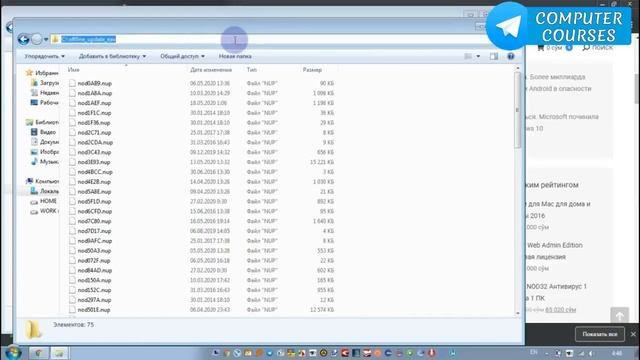The width and height of the screenshot is (640, 360).
Task: Switch to Chrome on the taskbar
Action: [x=38, y=353]
